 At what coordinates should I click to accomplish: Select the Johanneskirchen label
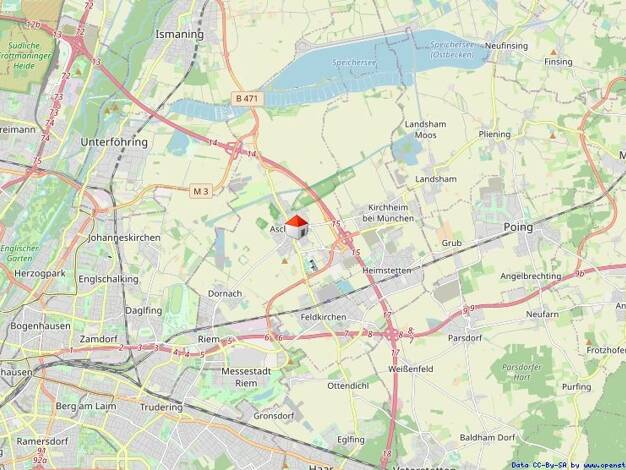pyautogui.click(x=124, y=238)
